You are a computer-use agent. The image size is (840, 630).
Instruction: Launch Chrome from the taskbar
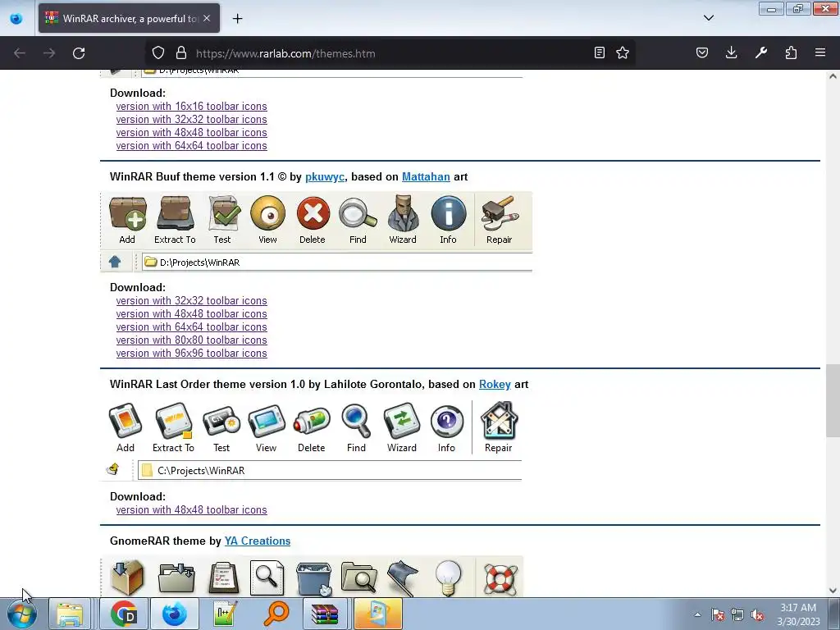click(x=124, y=614)
